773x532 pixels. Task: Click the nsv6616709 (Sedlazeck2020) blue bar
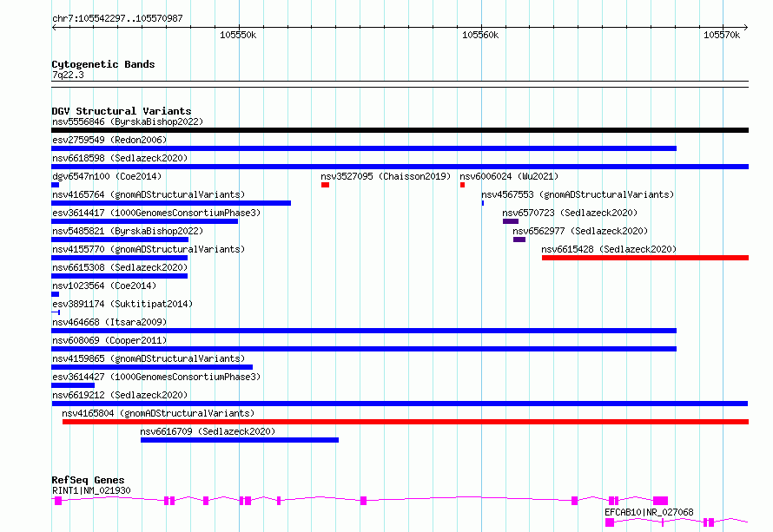pyautogui.click(x=240, y=440)
